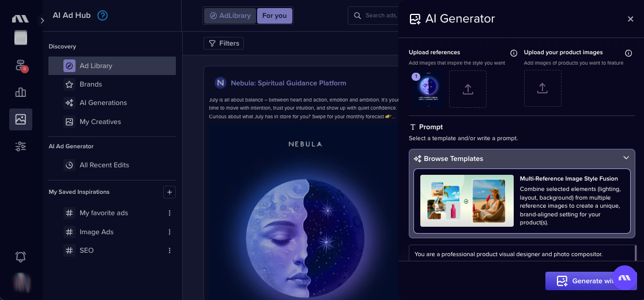Click the beach template preview image

click(x=467, y=201)
